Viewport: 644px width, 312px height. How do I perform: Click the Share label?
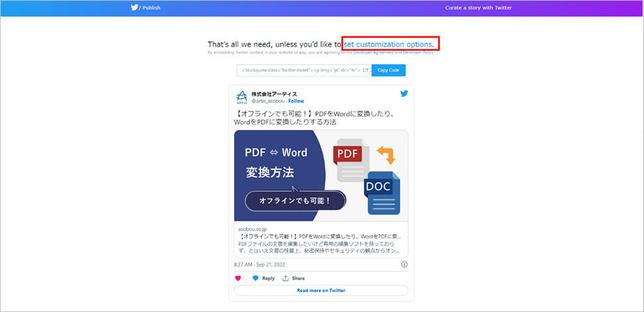click(299, 278)
